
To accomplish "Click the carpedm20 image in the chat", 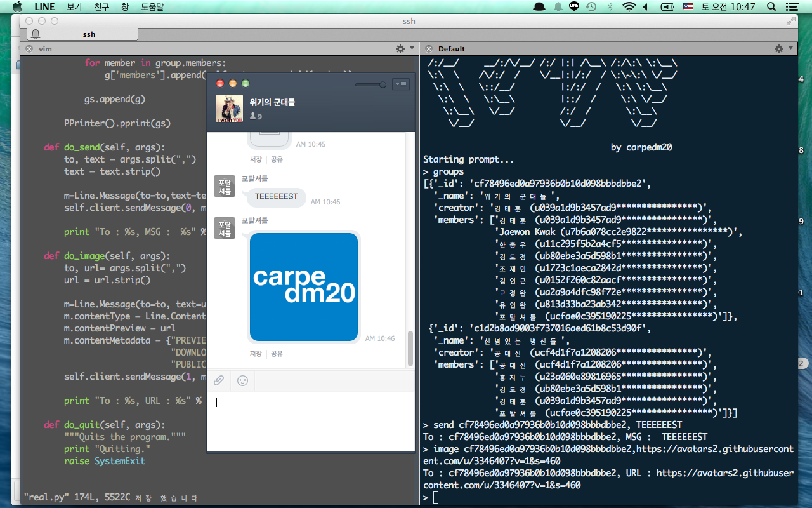I will click(304, 286).
